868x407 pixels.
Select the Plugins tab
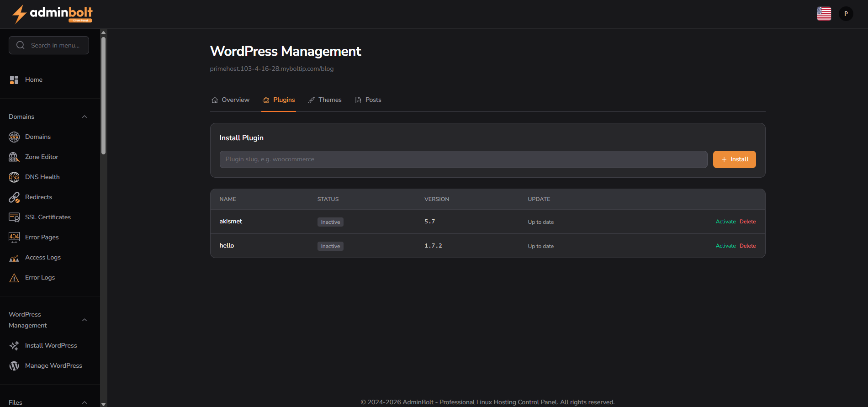279,100
